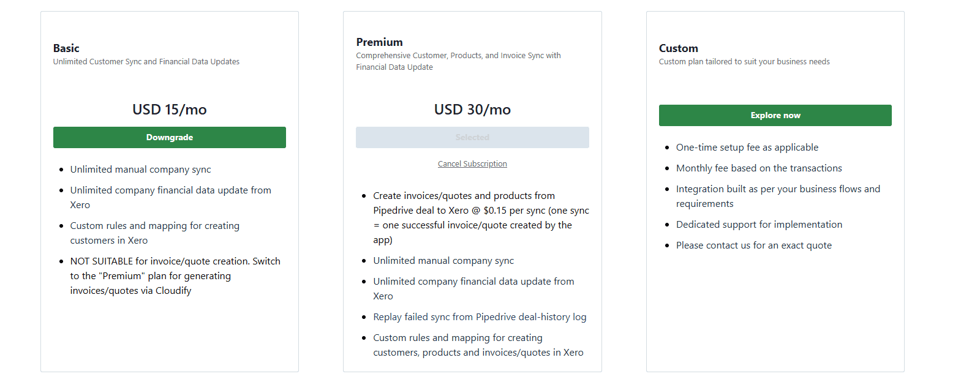Click the Explore now button
Screen dimensions: 980x382
775,115
